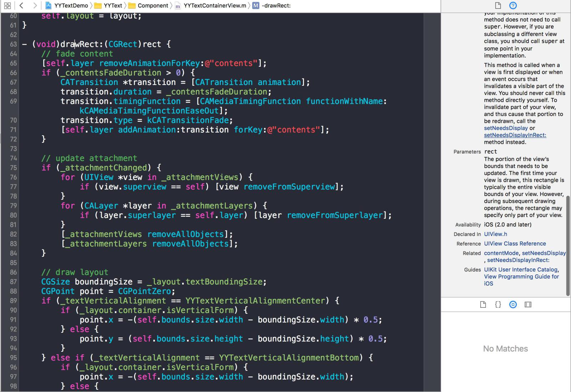Go back to previous file
The height and width of the screenshot is (392, 571).
tap(21, 5)
